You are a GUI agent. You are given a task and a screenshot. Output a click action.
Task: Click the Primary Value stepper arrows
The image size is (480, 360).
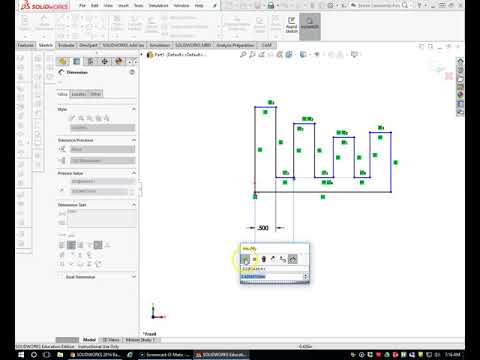(x=132, y=191)
